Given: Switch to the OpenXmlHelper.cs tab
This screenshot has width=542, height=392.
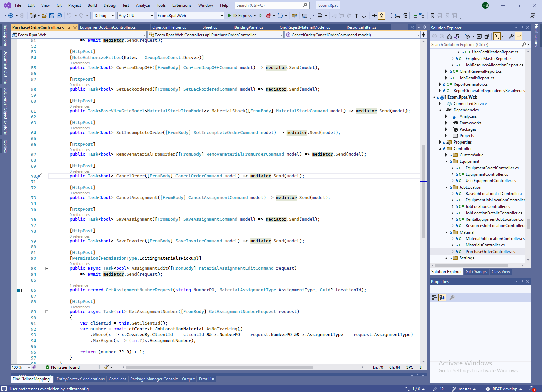Looking at the screenshot, I should click(x=169, y=27).
